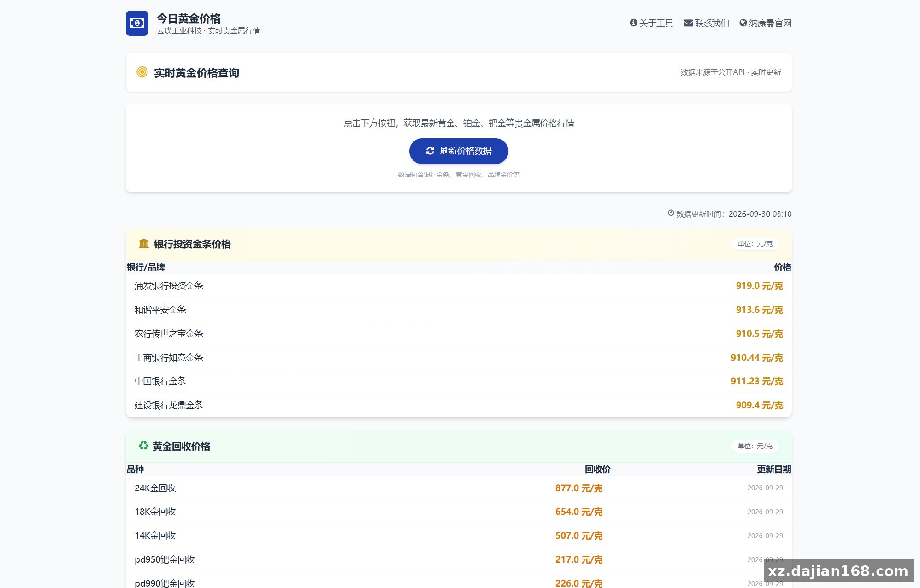The height and width of the screenshot is (588, 920).
Task: Click the 数据来源于公开API · 实时更新 note
Action: (x=731, y=72)
